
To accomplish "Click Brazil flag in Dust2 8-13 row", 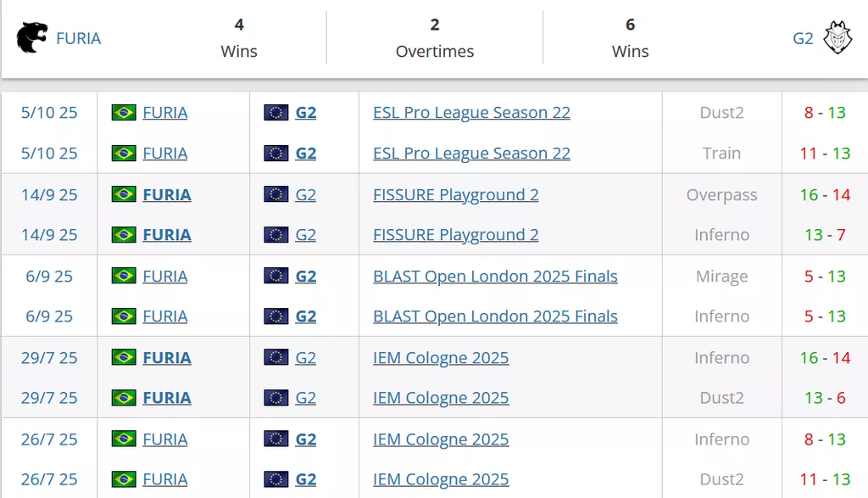I will point(124,113).
